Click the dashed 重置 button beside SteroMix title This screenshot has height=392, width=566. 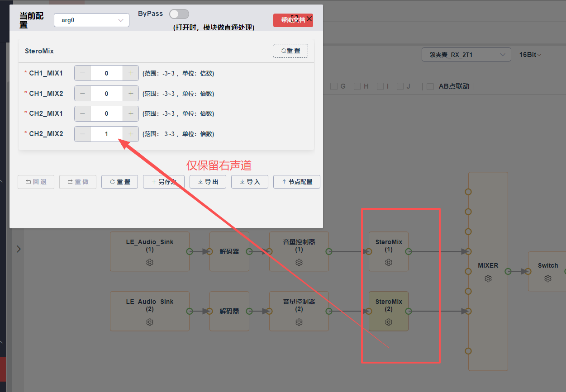click(x=290, y=51)
